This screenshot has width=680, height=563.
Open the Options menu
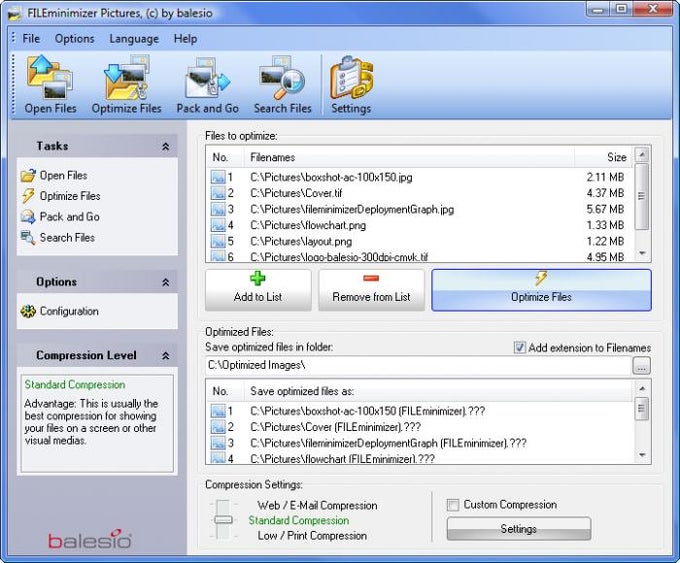tap(75, 39)
